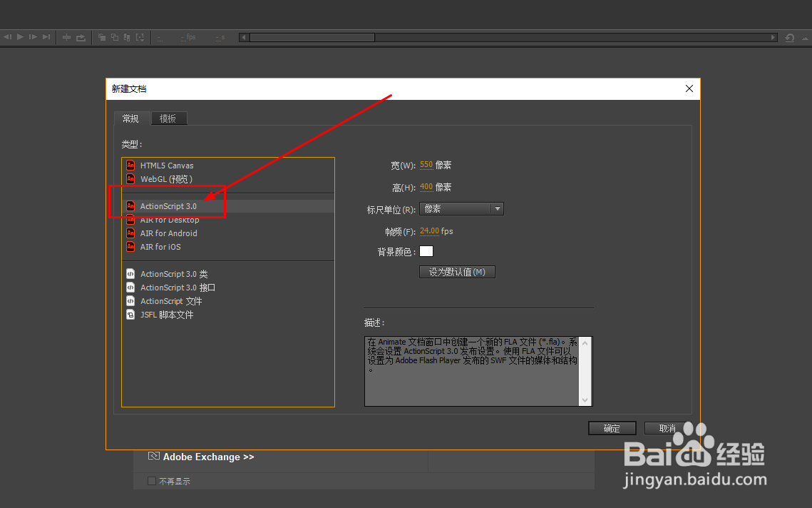Click the step back one frame icon
Screen dimensions: 812x508
pyautogui.click(x=7, y=37)
